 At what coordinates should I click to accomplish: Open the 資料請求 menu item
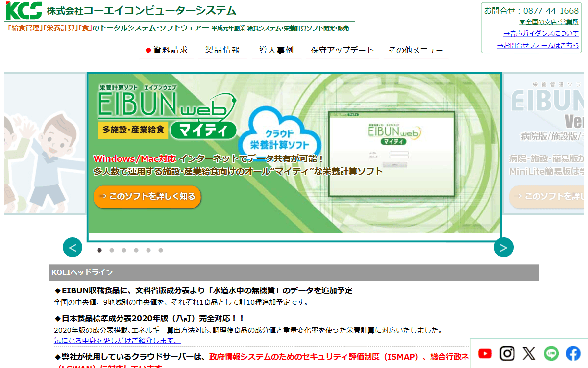pos(167,50)
